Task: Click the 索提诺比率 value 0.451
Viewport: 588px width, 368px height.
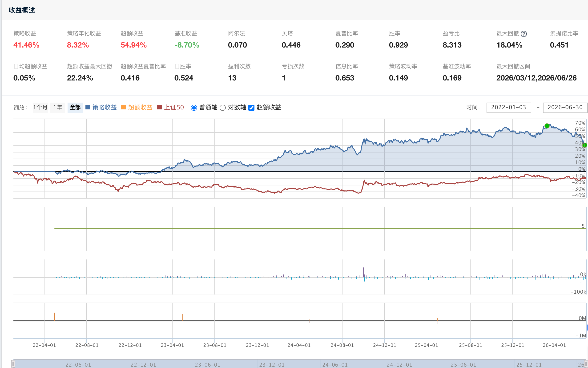Action: coord(559,45)
